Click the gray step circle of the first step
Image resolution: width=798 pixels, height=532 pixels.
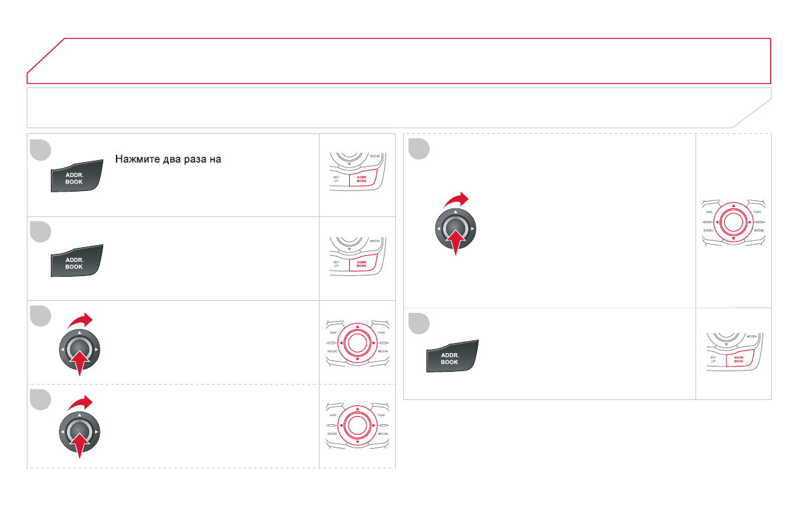point(41,150)
